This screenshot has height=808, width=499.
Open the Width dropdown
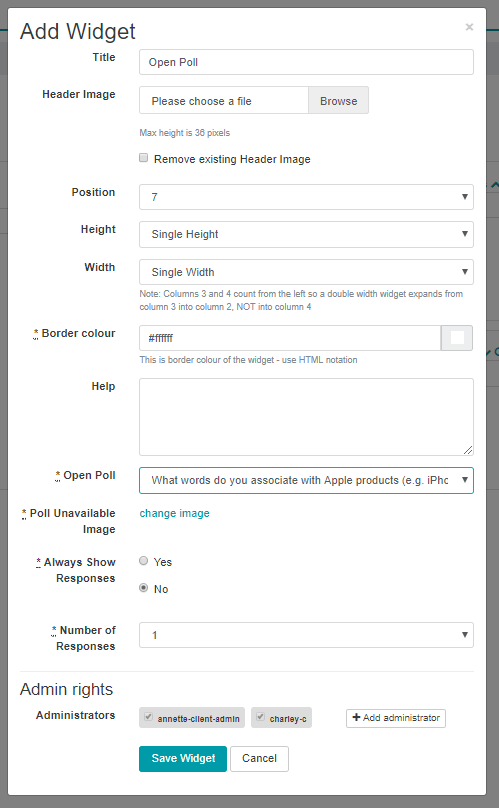[306, 272]
